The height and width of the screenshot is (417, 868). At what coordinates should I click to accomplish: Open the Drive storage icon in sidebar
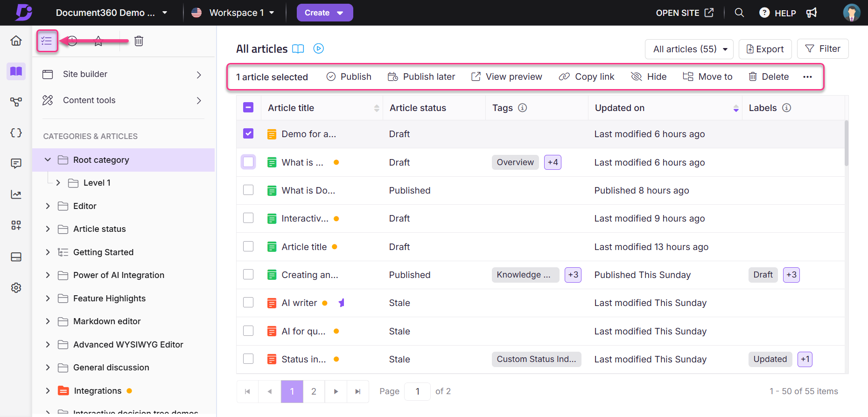coord(16,257)
